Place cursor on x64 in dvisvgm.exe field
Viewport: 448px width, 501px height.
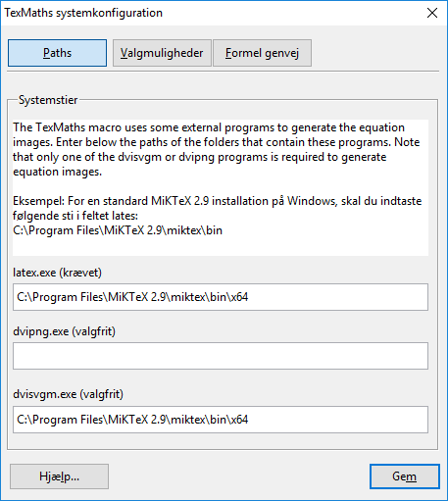point(239,420)
